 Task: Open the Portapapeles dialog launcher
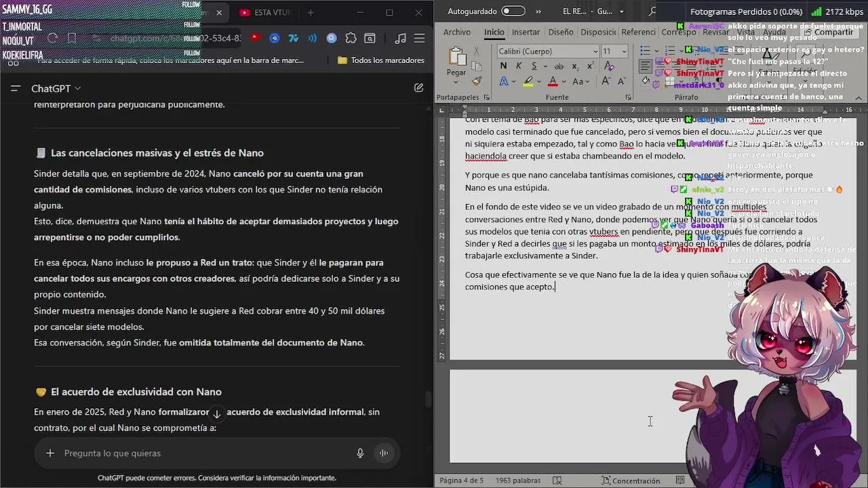(x=486, y=98)
